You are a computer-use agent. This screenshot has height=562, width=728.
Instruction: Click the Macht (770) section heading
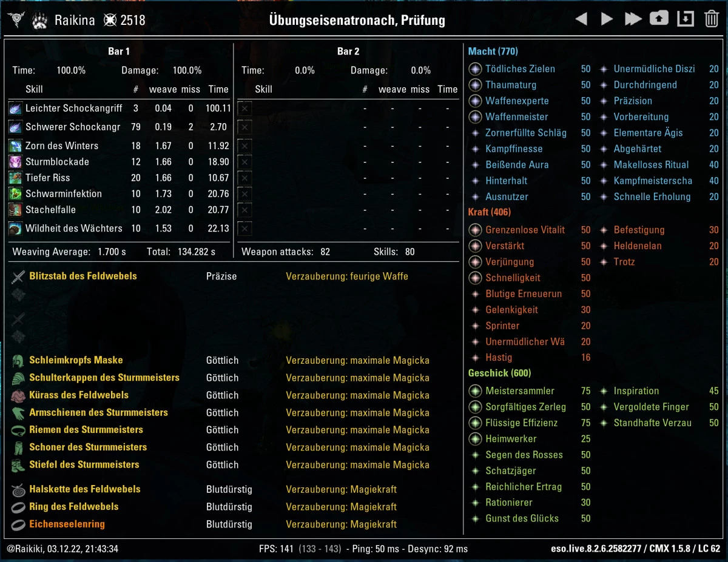[493, 52]
